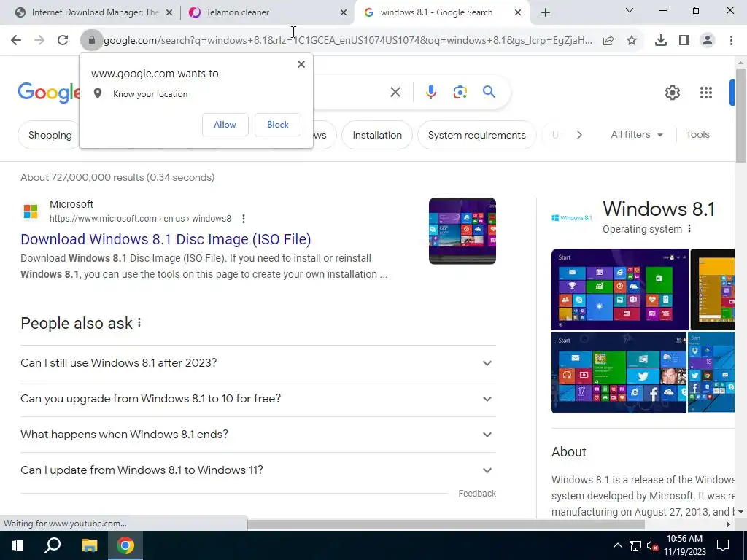Click the Microsoft favicon in the result

(31, 211)
